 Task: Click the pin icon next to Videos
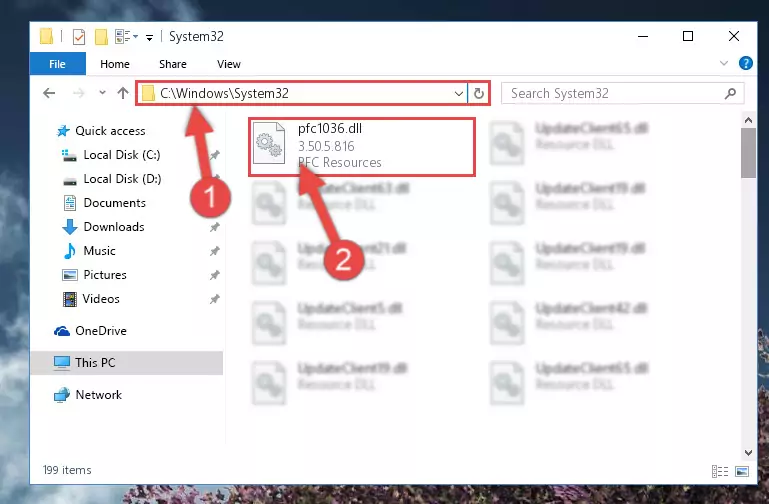coord(214,299)
